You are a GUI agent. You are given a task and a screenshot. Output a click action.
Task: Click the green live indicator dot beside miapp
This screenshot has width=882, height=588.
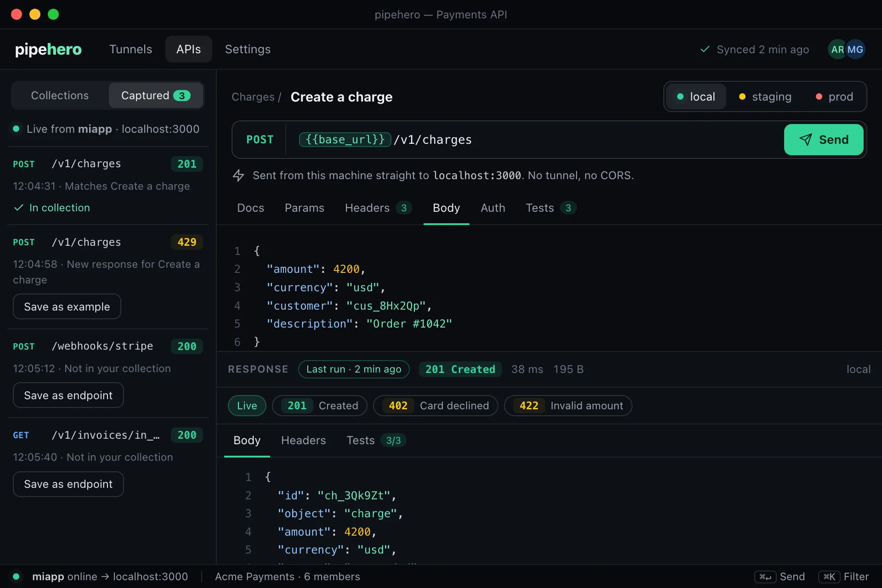coord(16,129)
